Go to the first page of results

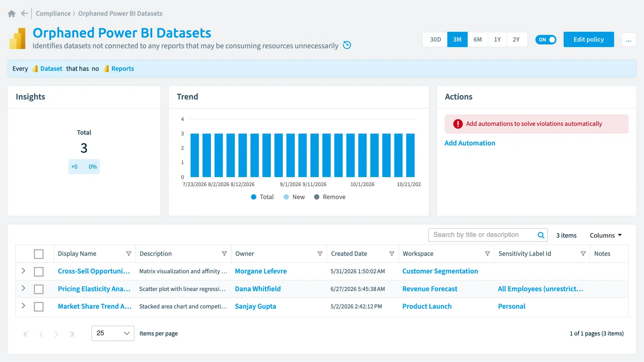click(26, 334)
